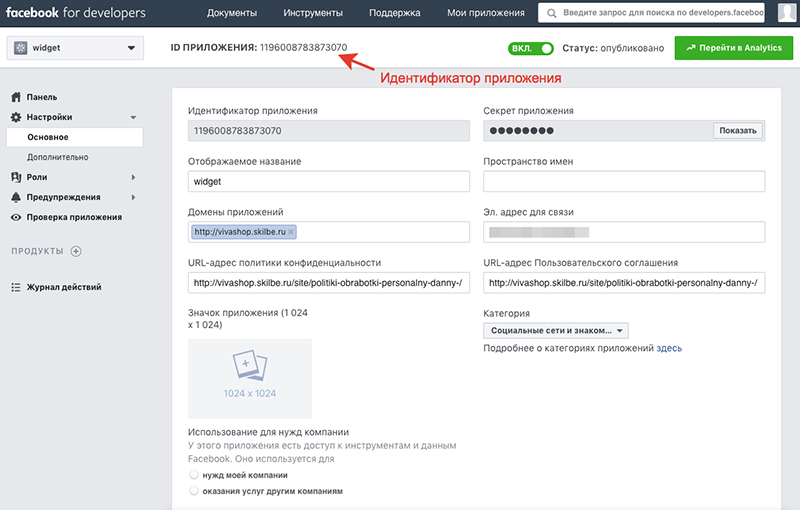Click the Проверка приложения eye icon
This screenshot has height=510, width=800.
[x=16, y=217]
